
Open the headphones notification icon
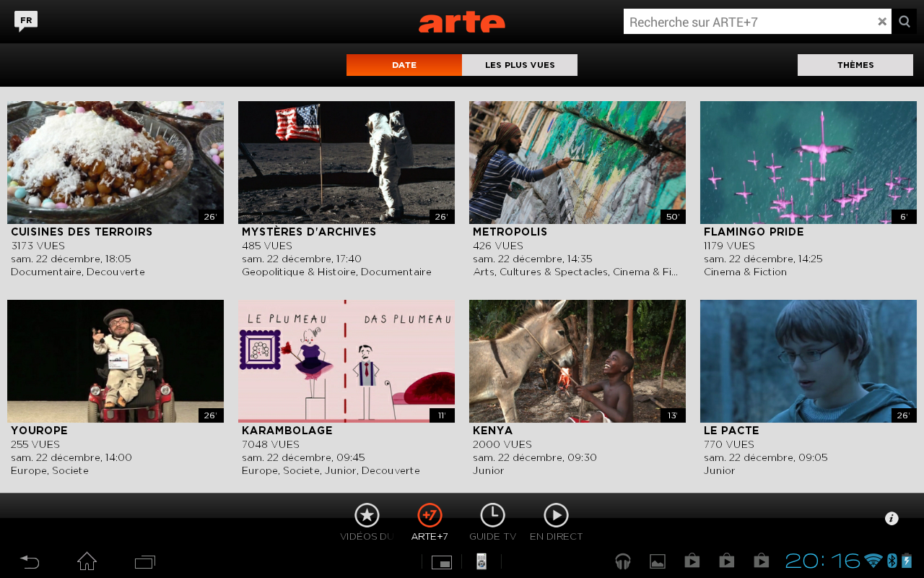pyautogui.click(x=623, y=561)
